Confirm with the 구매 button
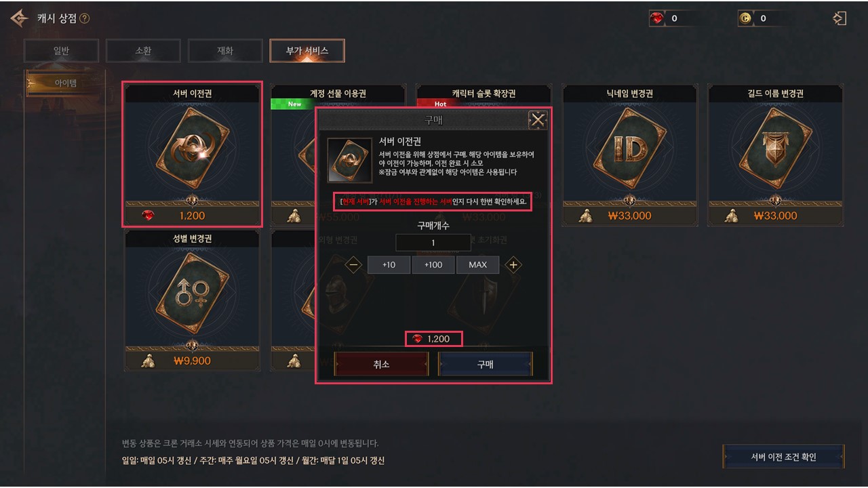 tap(485, 364)
